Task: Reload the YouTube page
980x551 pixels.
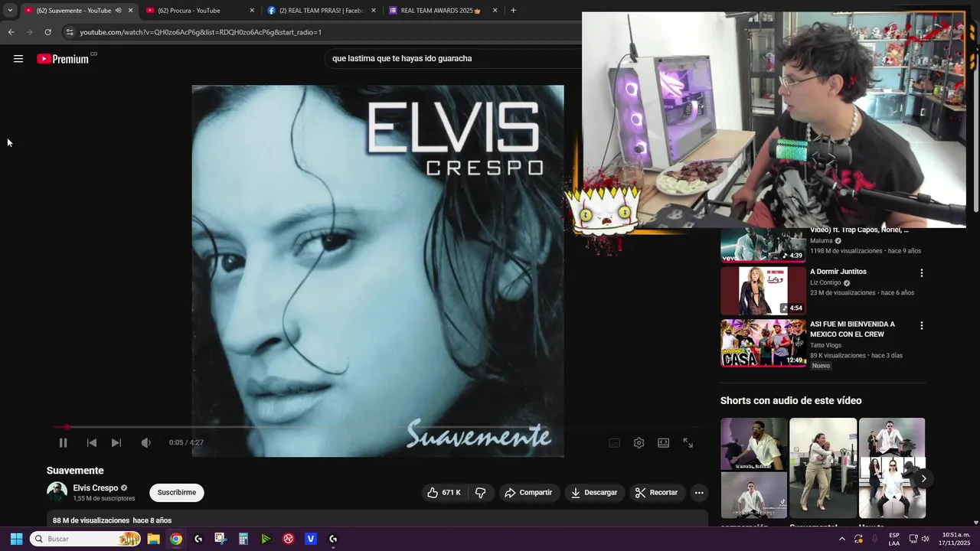Action: [x=48, y=32]
